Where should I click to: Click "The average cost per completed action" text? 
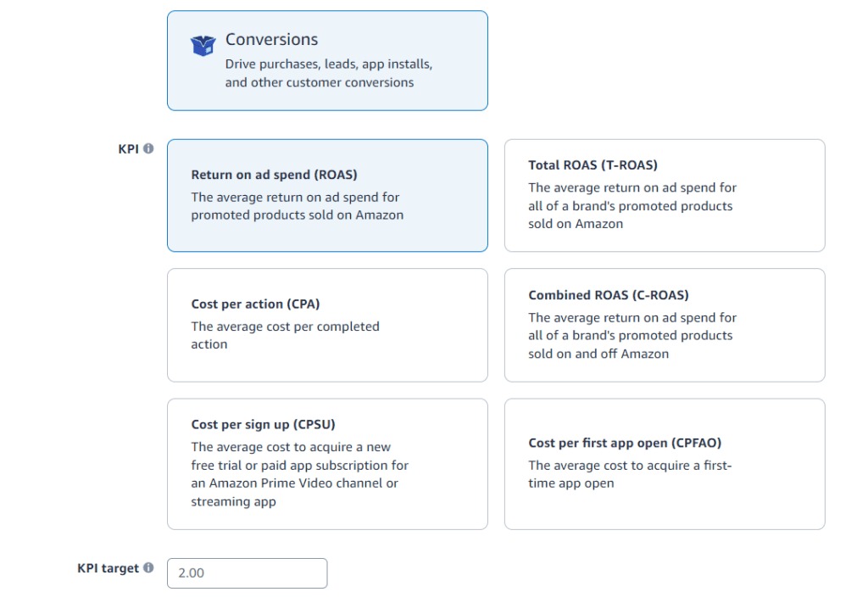pyautogui.click(x=285, y=335)
